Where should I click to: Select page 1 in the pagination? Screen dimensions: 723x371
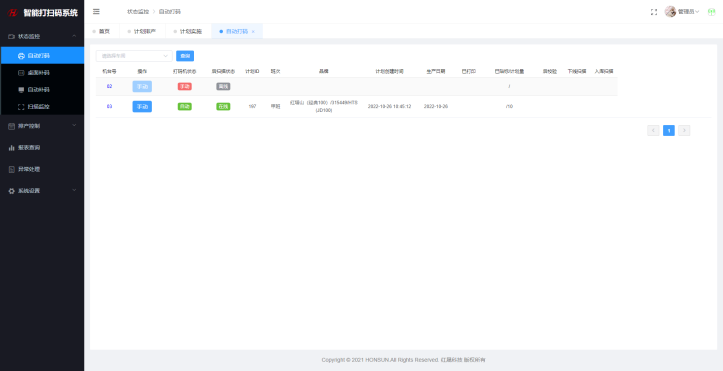click(669, 130)
